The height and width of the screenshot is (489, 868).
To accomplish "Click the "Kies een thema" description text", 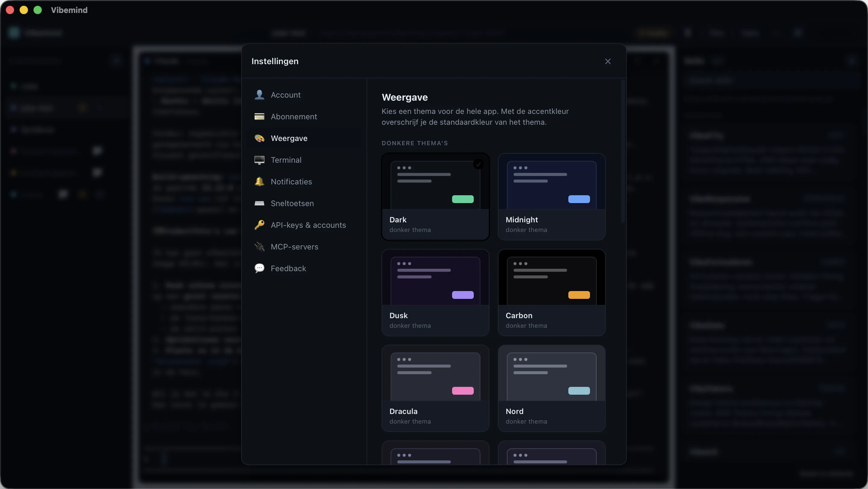I will [475, 117].
